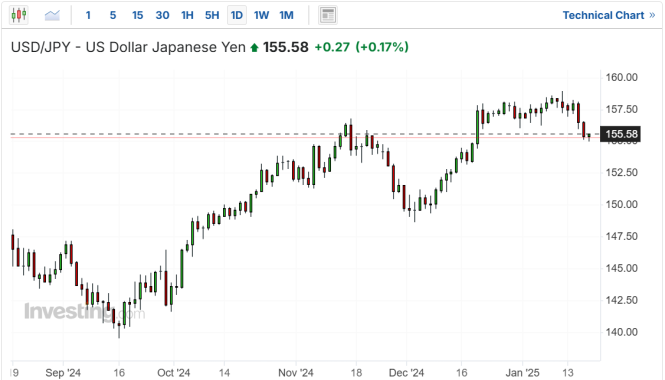The width and height of the screenshot is (665, 380).
Task: Select the 1 minute timeframe
Action: point(88,16)
